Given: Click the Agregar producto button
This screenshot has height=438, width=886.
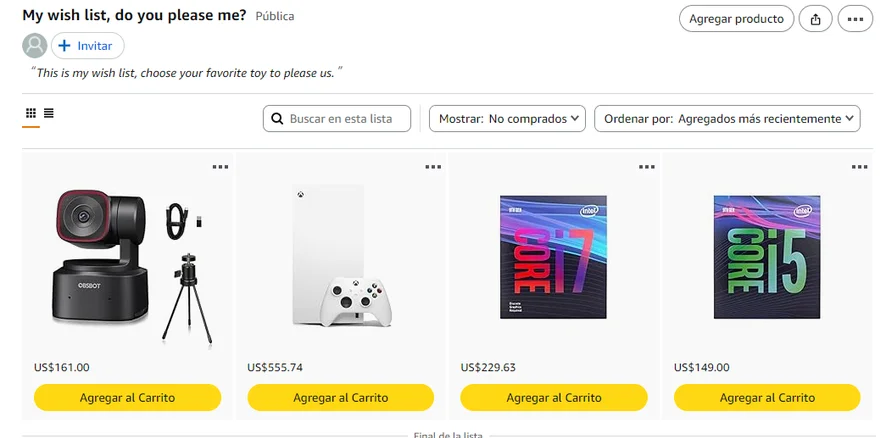Looking at the screenshot, I should coord(736,19).
